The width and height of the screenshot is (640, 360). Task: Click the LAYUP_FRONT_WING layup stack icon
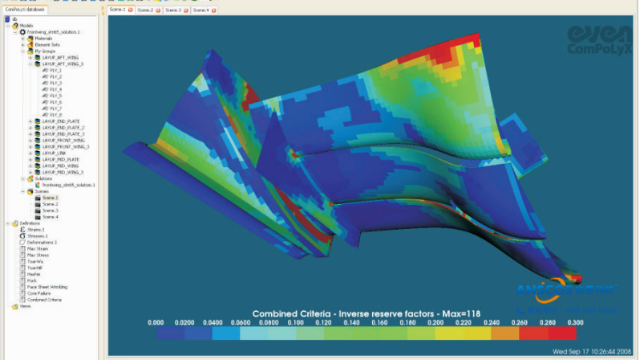[38, 140]
